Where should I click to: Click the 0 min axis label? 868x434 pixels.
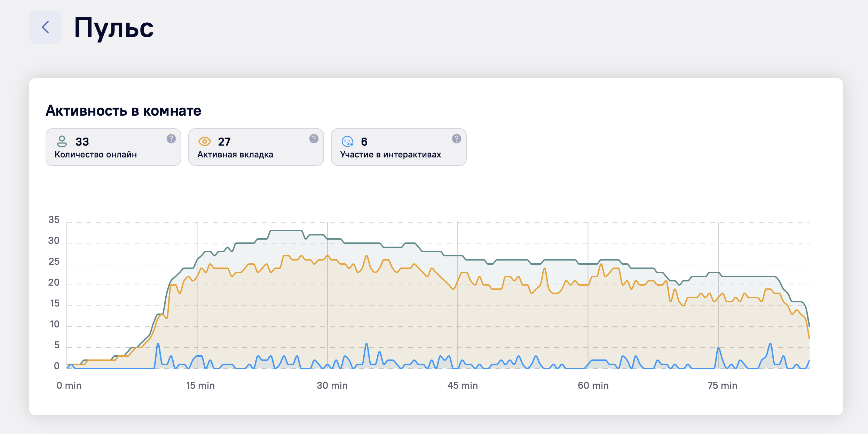point(69,386)
